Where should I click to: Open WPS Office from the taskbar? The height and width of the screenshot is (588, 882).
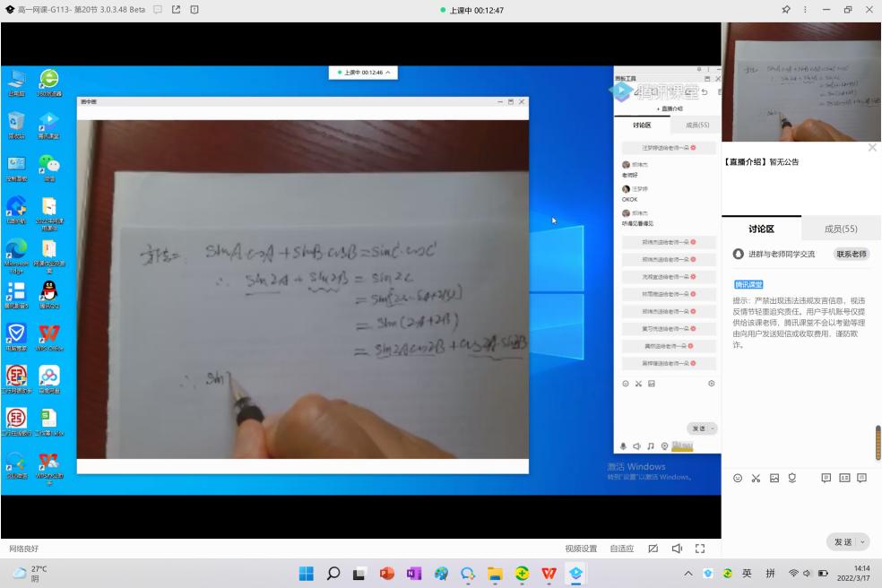click(x=549, y=574)
